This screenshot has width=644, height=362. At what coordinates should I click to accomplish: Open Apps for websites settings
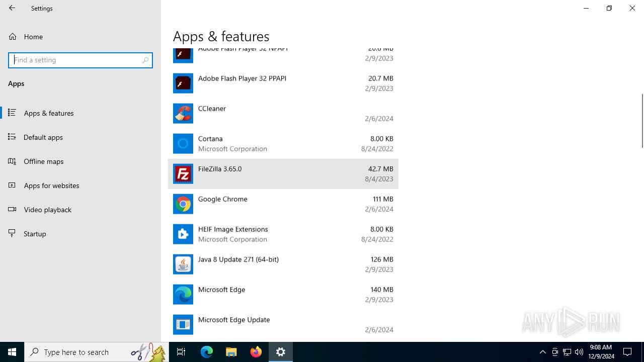coord(80,186)
